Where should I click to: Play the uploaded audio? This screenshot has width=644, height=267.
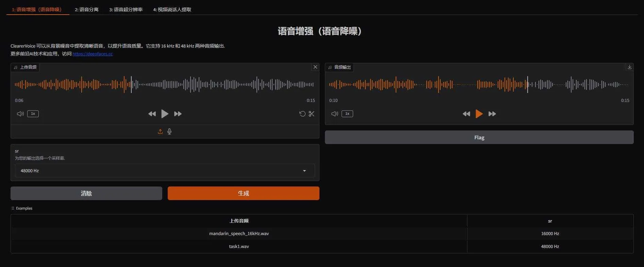point(165,114)
